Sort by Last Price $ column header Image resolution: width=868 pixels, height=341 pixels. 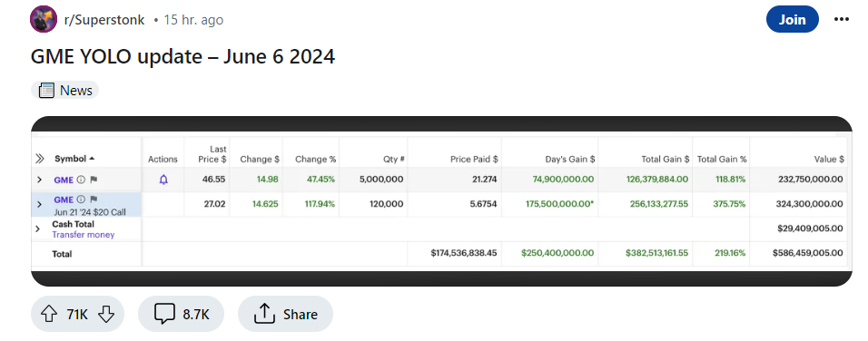212,153
